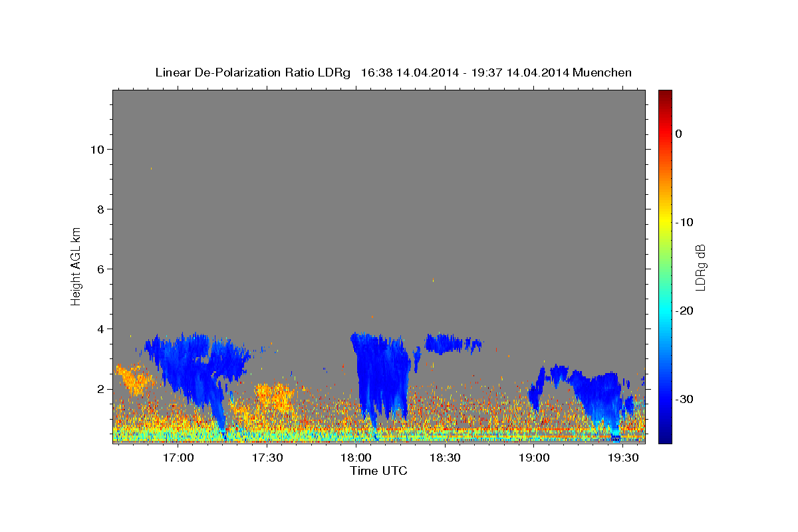The image size is (798, 532).
Task: Click the height tick label '2'
Action: [100, 388]
